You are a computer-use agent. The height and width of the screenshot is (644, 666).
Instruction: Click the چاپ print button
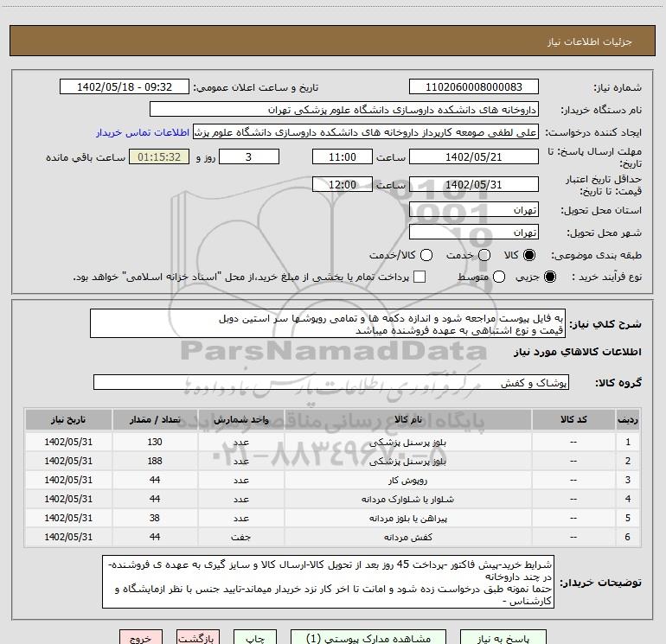click(x=255, y=638)
